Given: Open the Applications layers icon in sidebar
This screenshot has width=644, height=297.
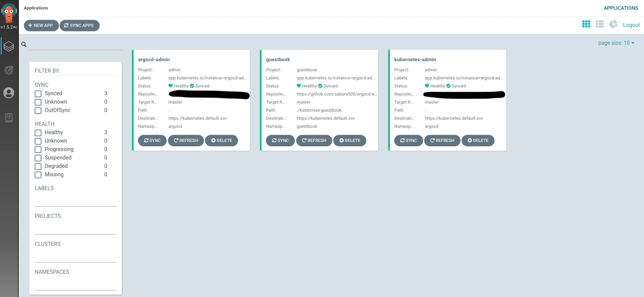Looking at the screenshot, I should (9, 46).
